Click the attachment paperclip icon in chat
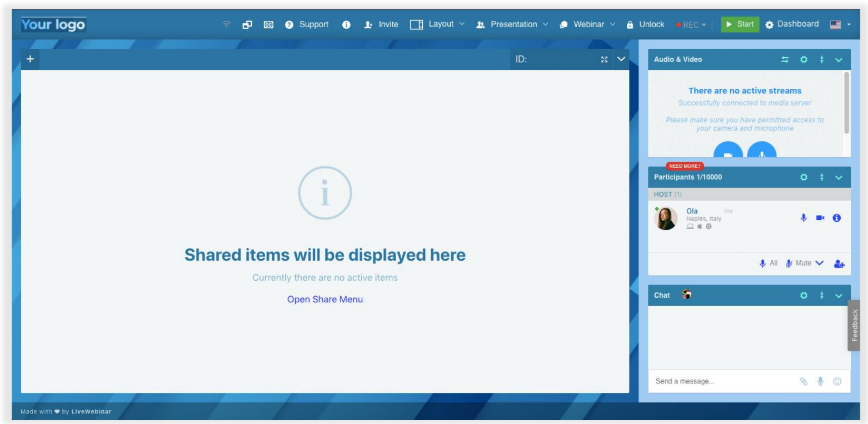Viewport: 868px width, 424px height. coord(803,381)
